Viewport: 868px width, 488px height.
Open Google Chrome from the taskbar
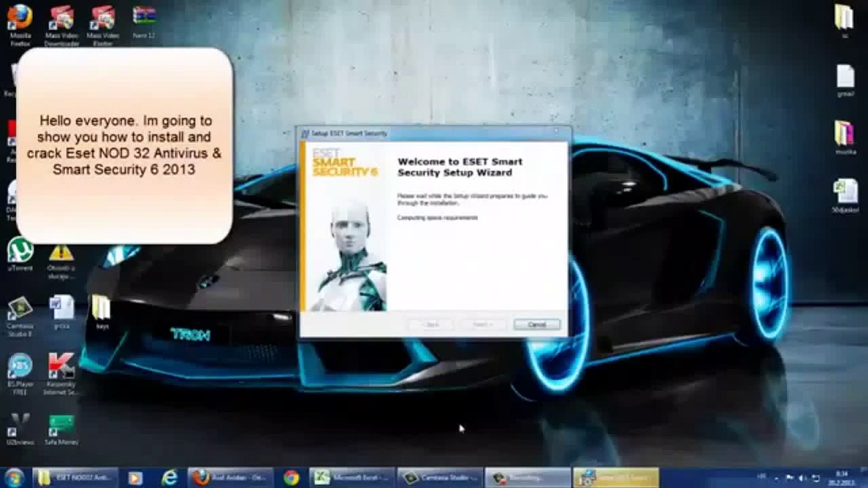(291, 478)
